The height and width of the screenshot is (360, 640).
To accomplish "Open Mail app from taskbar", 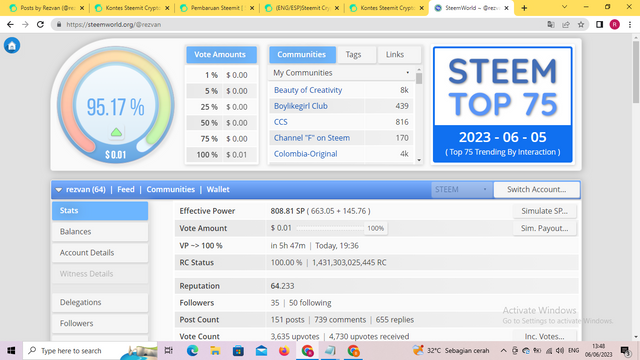I will (x=261, y=351).
